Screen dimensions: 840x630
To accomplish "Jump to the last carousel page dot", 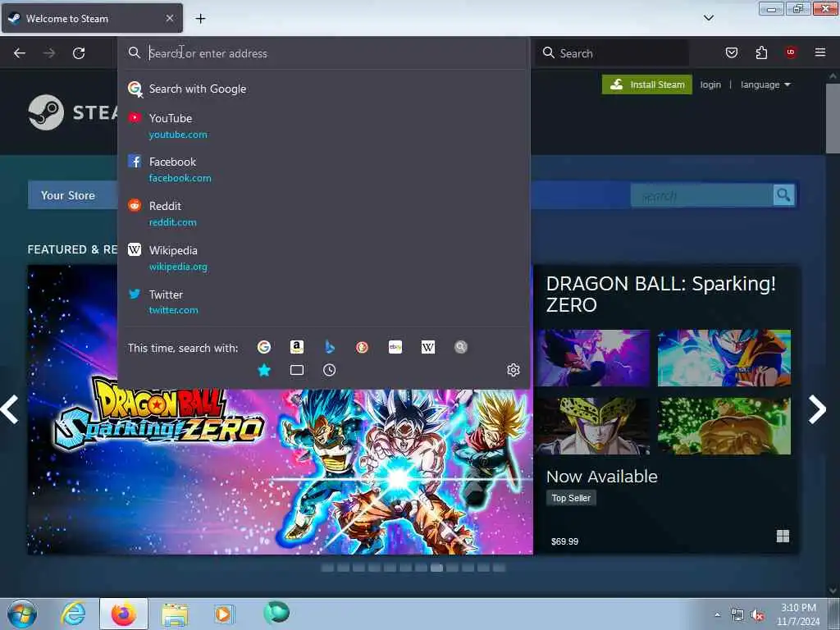I will click(x=499, y=568).
